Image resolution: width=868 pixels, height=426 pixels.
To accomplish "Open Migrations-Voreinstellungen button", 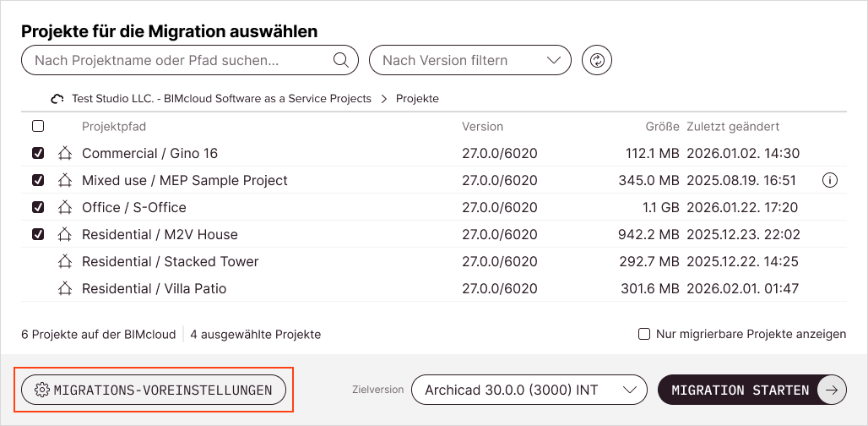I will [x=154, y=390].
